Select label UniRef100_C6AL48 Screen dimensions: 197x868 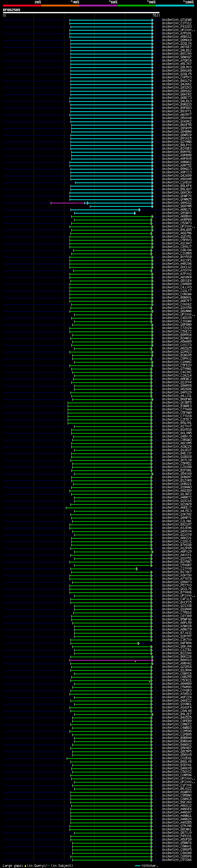point(177,711)
